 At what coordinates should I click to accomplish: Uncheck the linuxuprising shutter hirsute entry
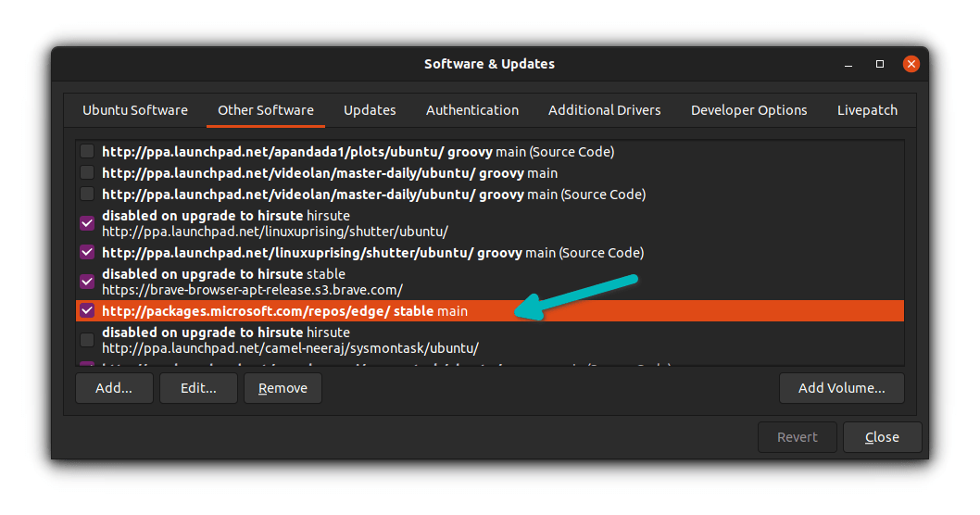click(x=87, y=223)
